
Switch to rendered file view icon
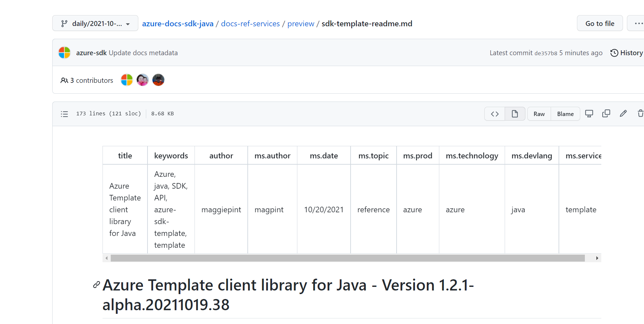click(515, 114)
